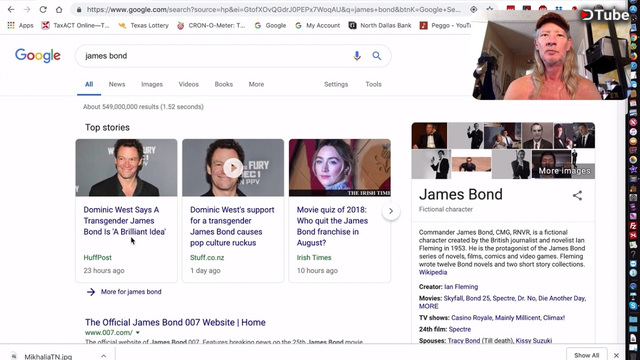This screenshot has width=640, height=360.
Task: Open the CRON-O-Meter bookmark
Action: (211, 25)
